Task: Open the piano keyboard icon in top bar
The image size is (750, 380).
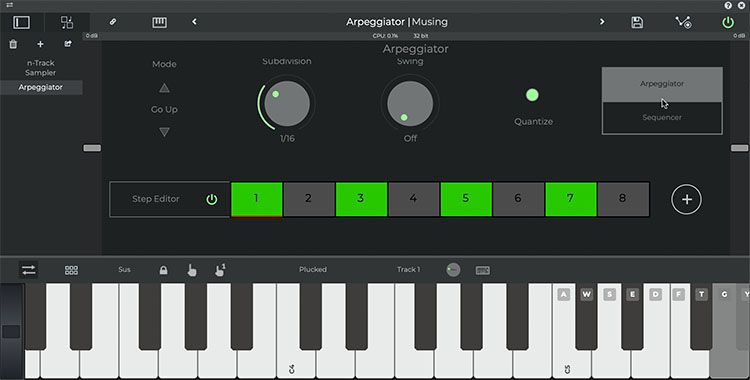Action: coord(159,22)
